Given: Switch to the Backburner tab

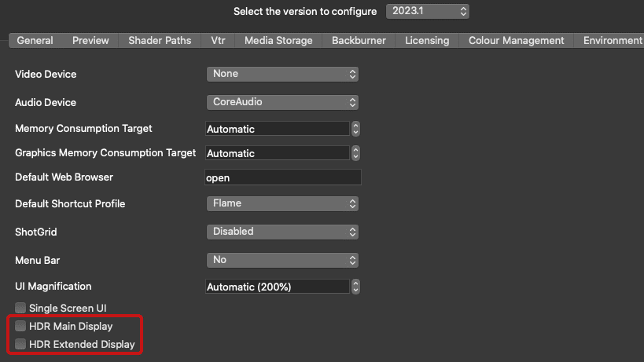Looking at the screenshot, I should (359, 41).
